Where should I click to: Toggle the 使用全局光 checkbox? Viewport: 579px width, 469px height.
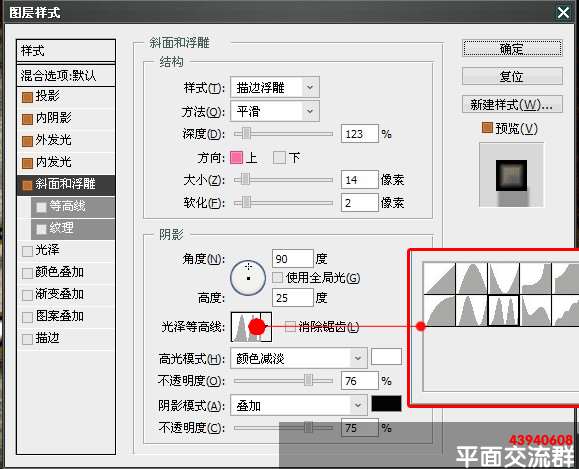pyautogui.click(x=277, y=277)
